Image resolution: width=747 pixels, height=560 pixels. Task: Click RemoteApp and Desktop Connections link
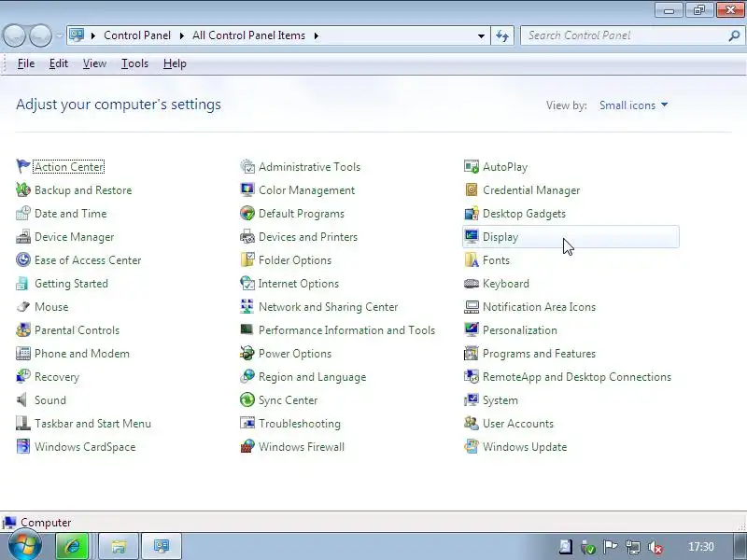(x=577, y=377)
